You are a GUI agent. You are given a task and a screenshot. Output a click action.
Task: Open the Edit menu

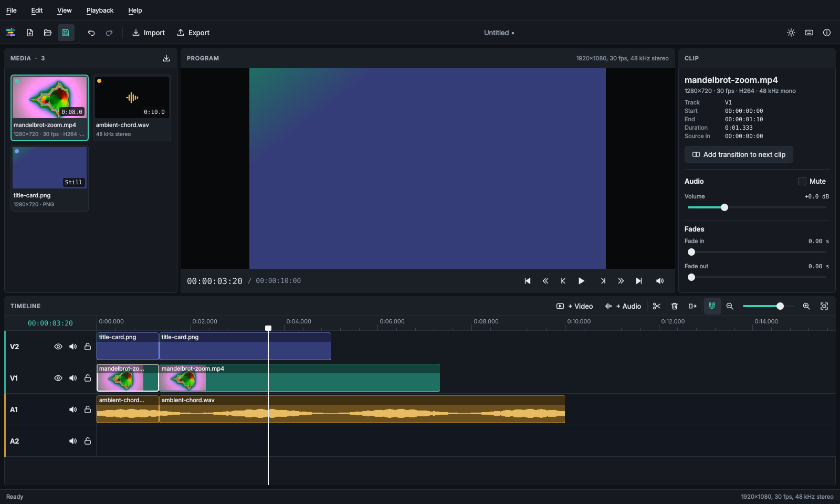tap(37, 10)
